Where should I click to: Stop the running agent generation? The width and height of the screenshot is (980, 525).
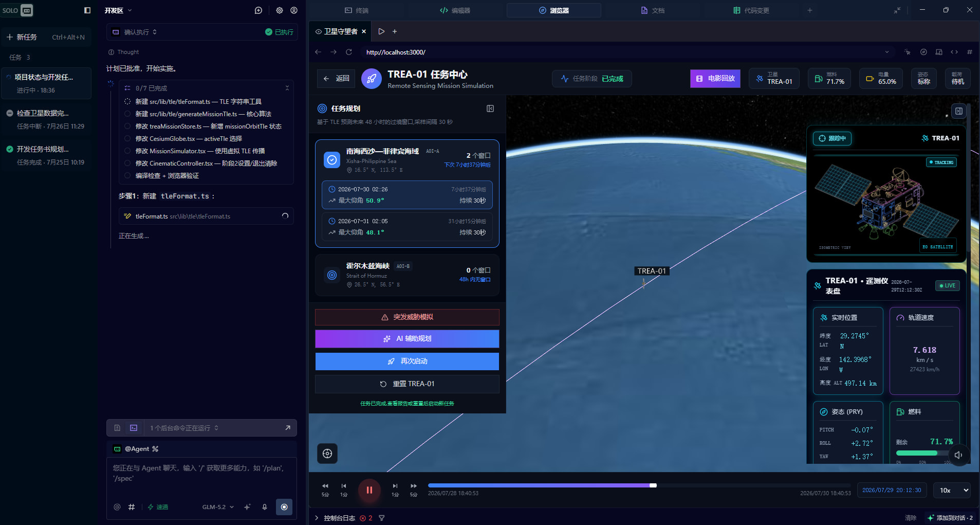pos(284,507)
